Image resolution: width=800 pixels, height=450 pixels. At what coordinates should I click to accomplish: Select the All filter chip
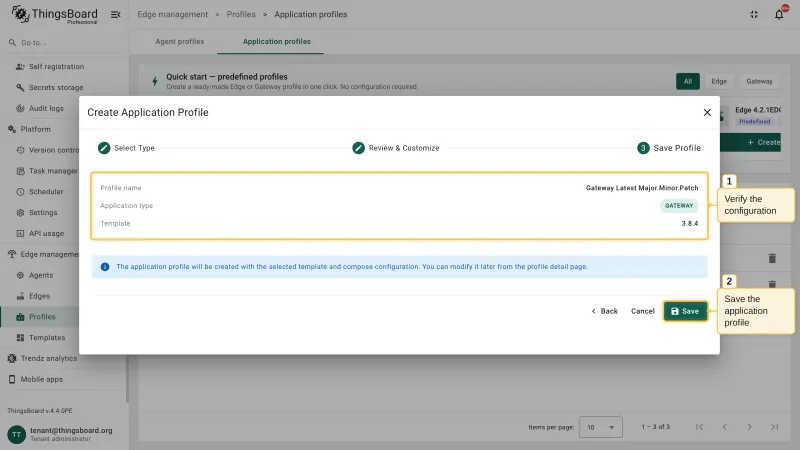[688, 81]
